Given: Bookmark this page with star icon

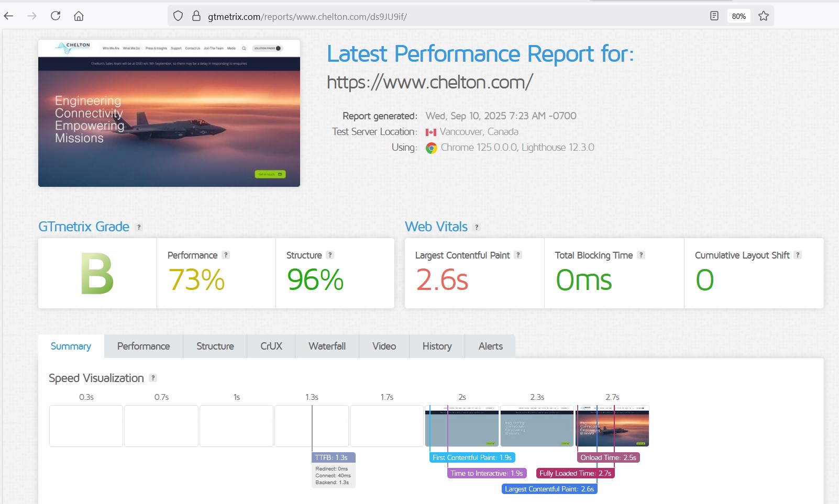Looking at the screenshot, I should point(764,16).
